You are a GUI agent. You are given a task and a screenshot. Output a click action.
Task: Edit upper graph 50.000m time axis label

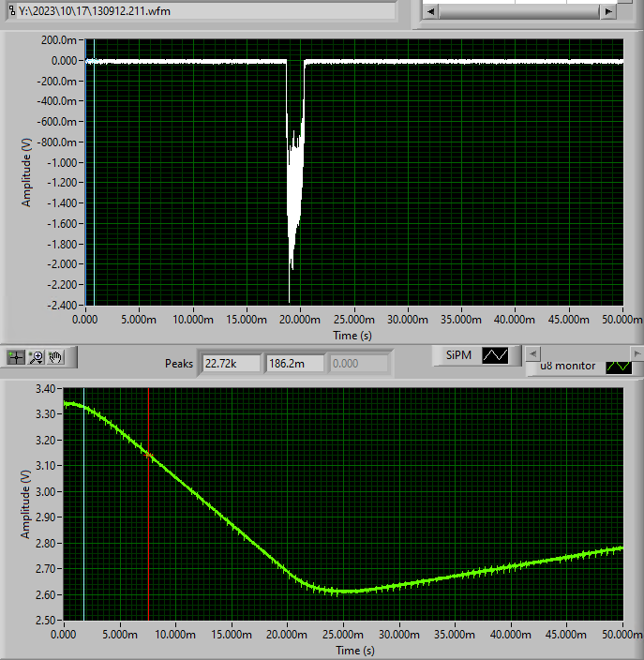click(x=622, y=320)
